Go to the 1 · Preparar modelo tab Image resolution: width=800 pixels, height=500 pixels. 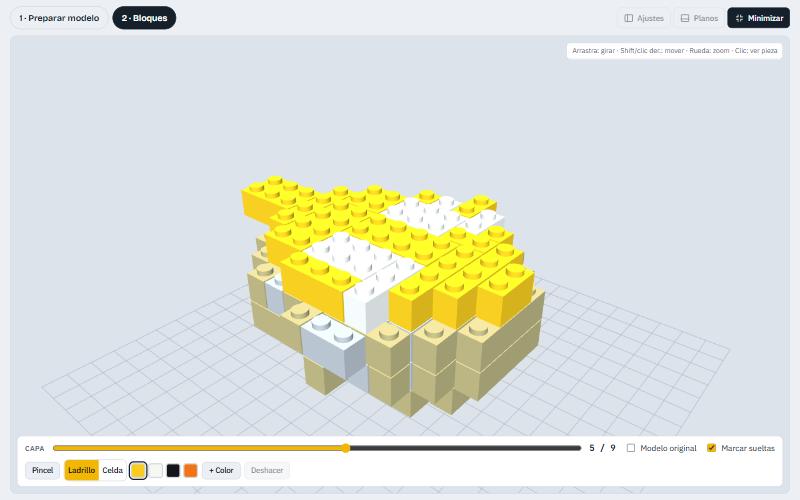click(59, 18)
